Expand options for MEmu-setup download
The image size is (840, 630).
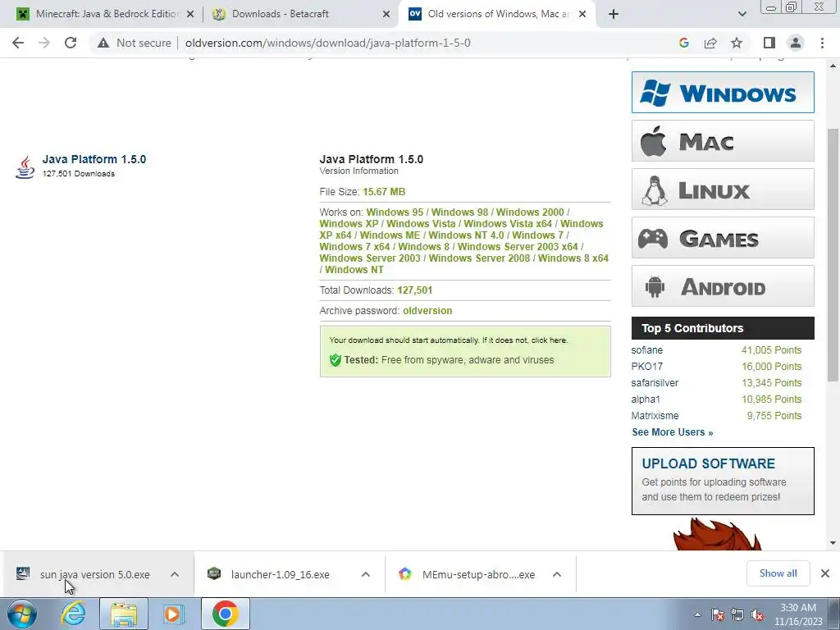coord(557,574)
